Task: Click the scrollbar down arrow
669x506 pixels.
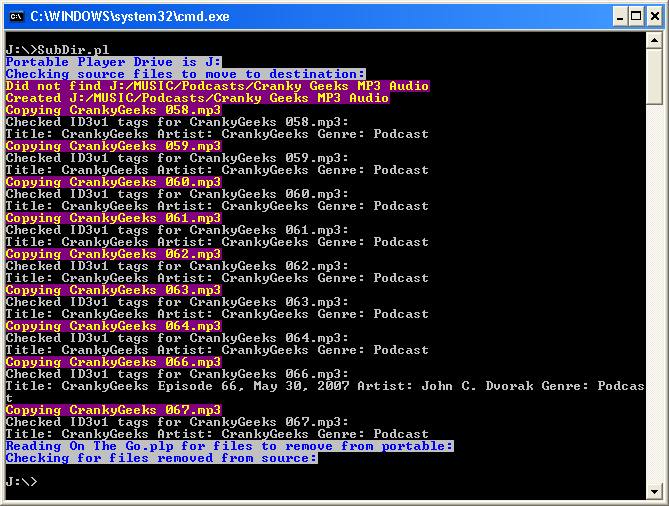Action: [654, 490]
